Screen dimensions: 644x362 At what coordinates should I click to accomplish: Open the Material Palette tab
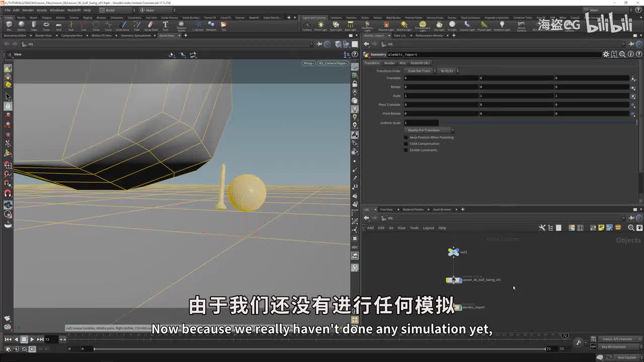[413, 210]
